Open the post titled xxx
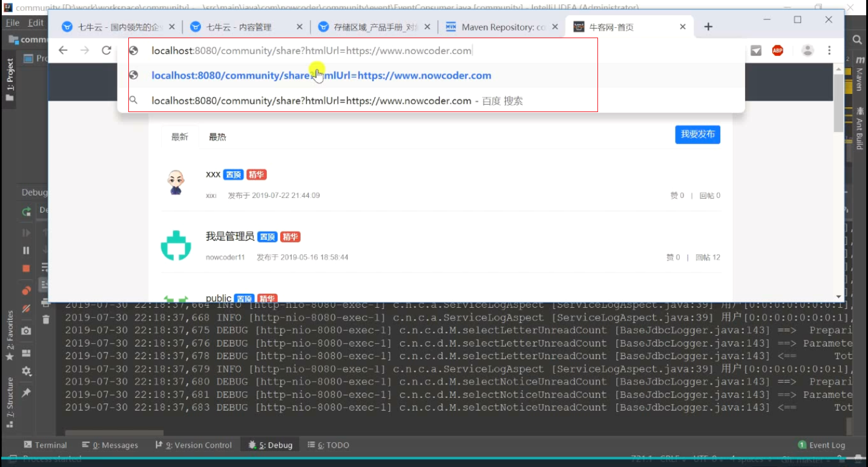868x467 pixels. (x=213, y=174)
